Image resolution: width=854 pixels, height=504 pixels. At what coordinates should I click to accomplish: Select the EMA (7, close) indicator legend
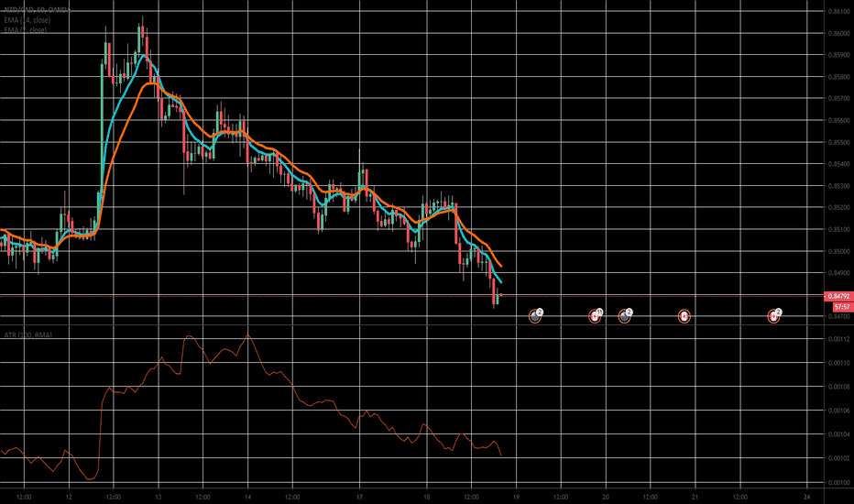tap(25, 30)
